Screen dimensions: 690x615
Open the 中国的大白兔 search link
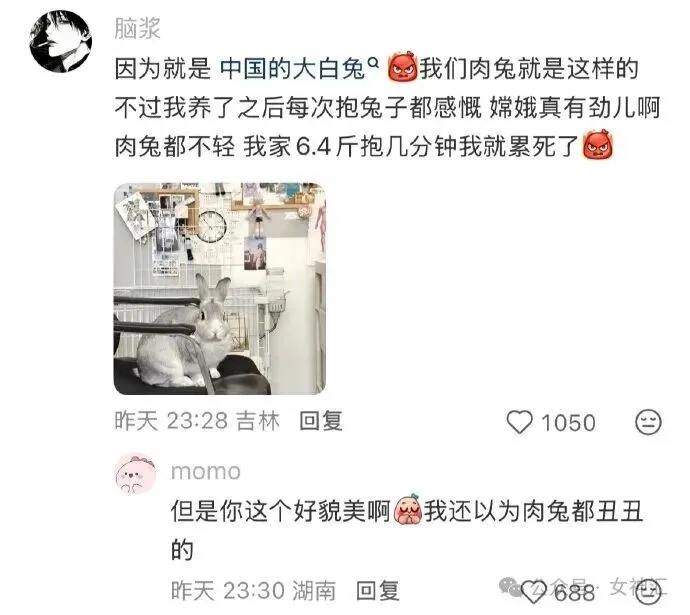tap(293, 69)
